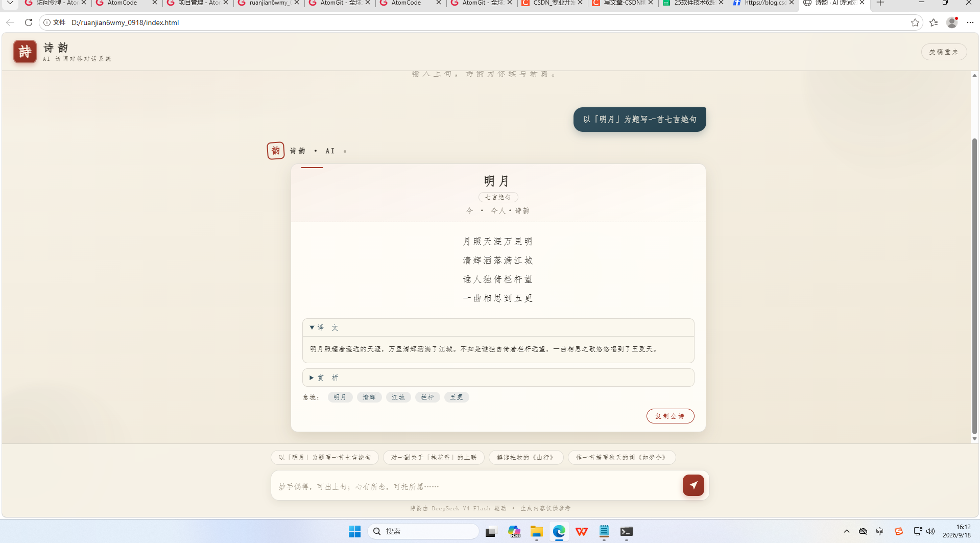The width and height of the screenshot is (980, 543).
Task: Click the 复制全诗 copy poem button
Action: pos(670,416)
